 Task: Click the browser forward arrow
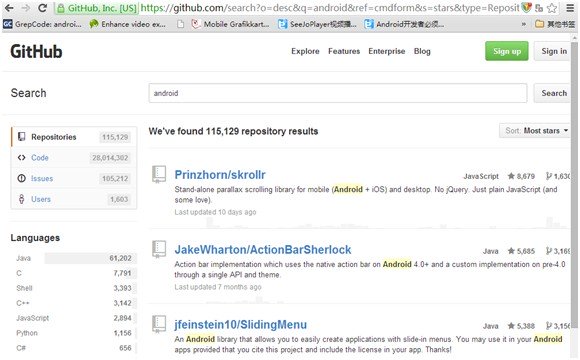click(x=26, y=8)
